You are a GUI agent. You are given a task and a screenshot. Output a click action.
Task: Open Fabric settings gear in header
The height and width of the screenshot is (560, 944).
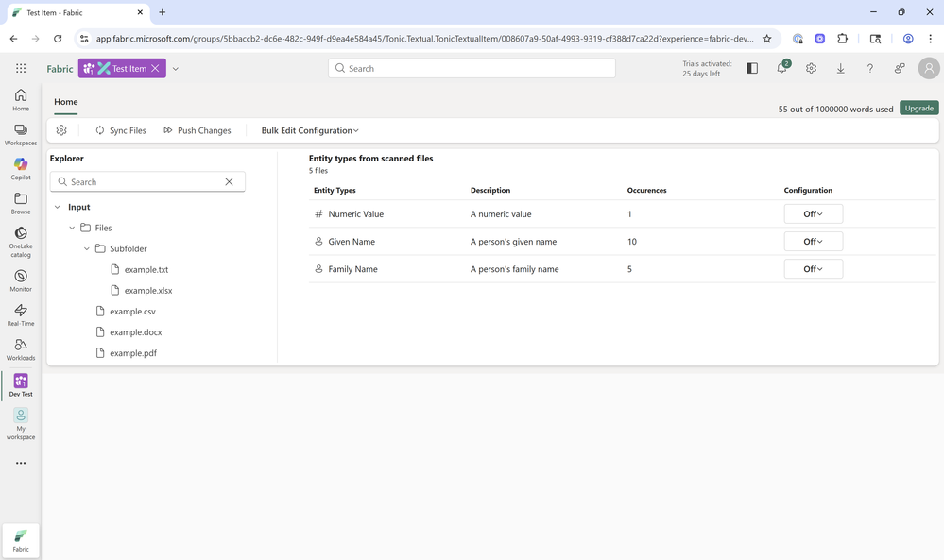[811, 69]
